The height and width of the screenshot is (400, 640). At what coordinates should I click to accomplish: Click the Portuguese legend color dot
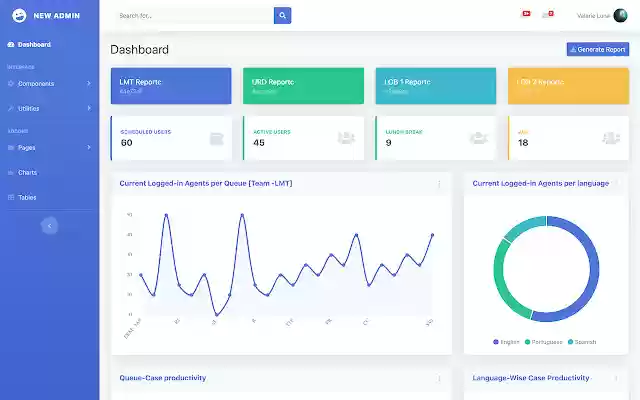point(527,342)
